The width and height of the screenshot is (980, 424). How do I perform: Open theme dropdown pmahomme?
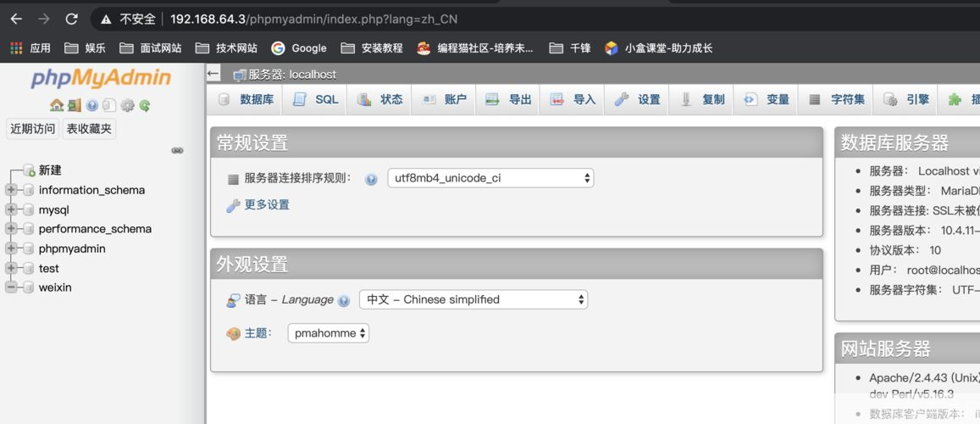(328, 333)
